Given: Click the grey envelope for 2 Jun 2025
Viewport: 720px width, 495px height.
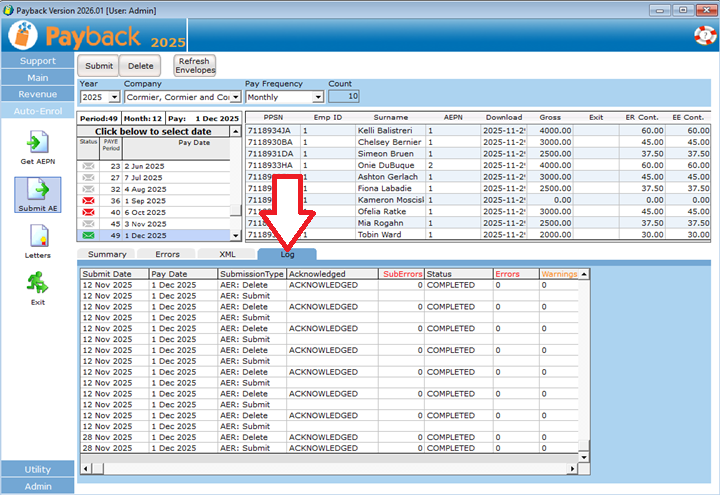Looking at the screenshot, I should pos(88,166).
